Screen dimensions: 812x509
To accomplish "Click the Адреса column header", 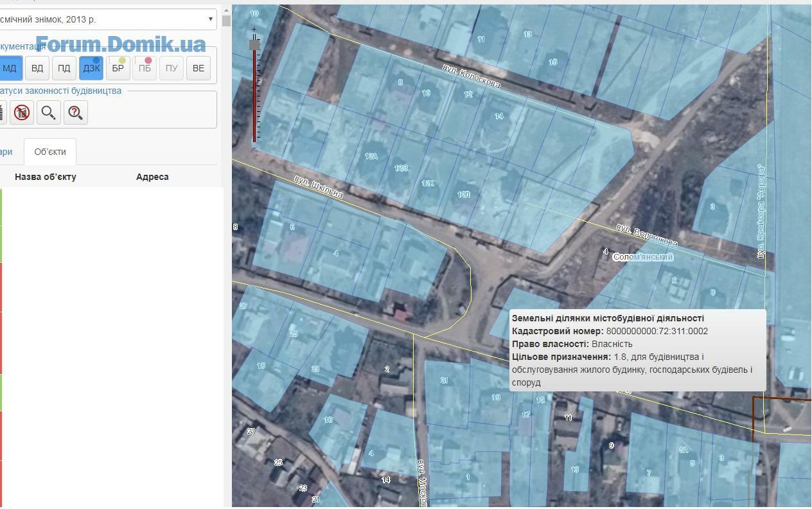I will [152, 177].
